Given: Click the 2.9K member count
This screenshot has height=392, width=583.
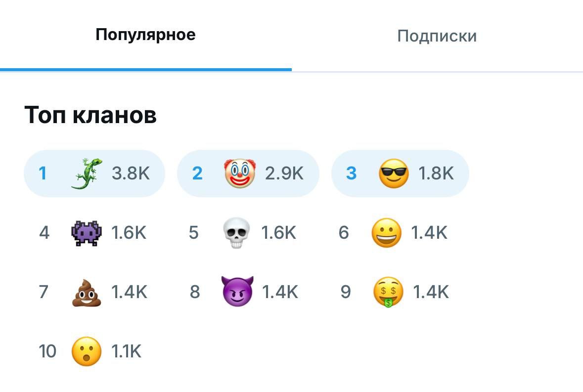Looking at the screenshot, I should [x=284, y=174].
